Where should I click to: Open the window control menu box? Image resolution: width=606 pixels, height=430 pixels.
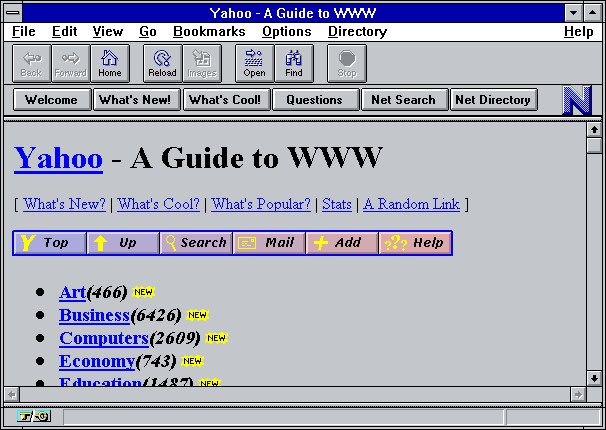pos(13,13)
